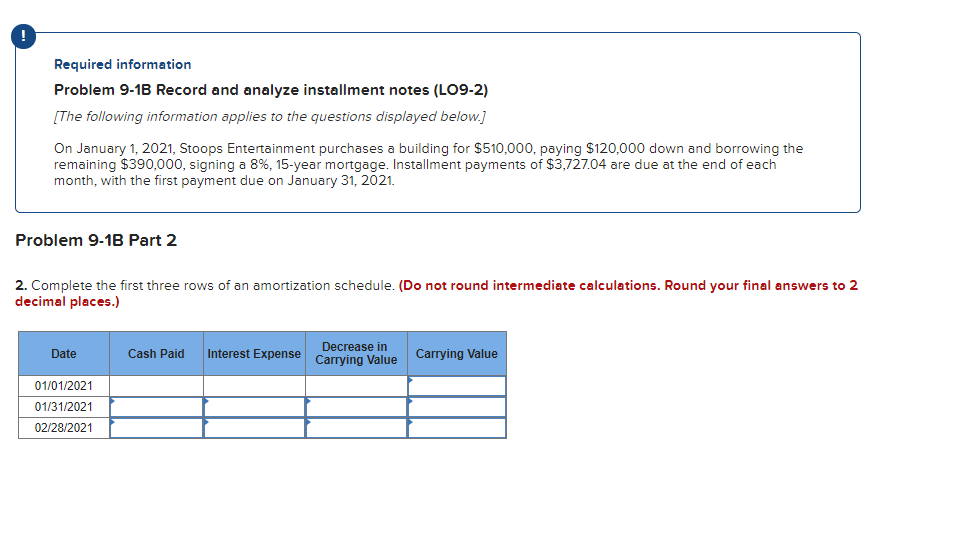The height and width of the screenshot is (540, 961).
Task: Click Decrease in Carrying Value cell for 01/01/2021
Action: (356, 386)
